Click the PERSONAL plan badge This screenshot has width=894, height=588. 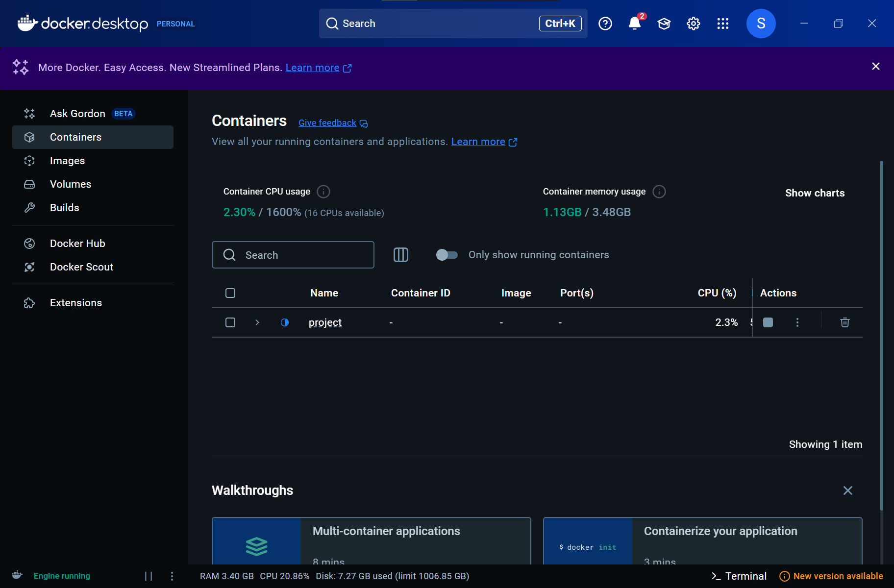point(175,24)
